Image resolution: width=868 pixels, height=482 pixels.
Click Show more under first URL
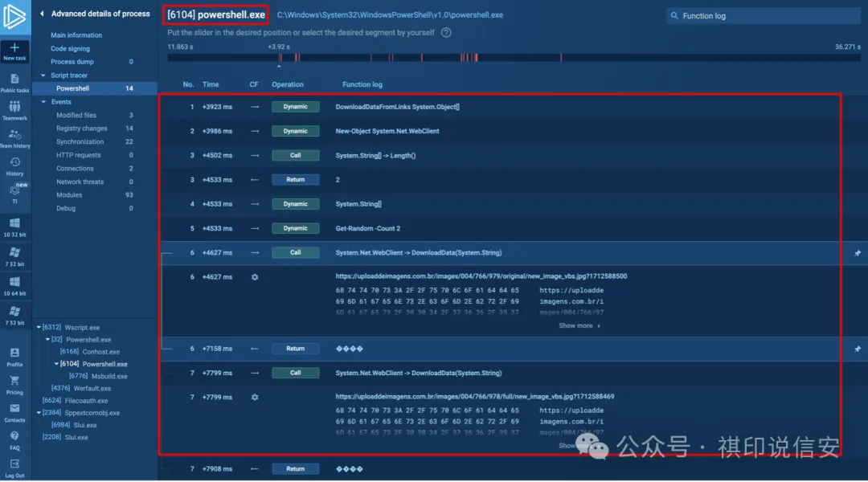[579, 325]
